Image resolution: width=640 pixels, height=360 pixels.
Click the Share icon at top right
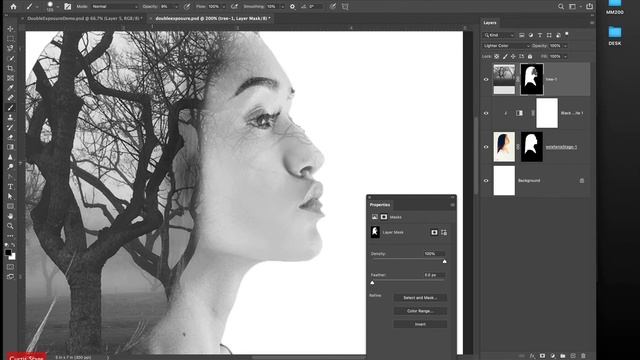[589, 6]
